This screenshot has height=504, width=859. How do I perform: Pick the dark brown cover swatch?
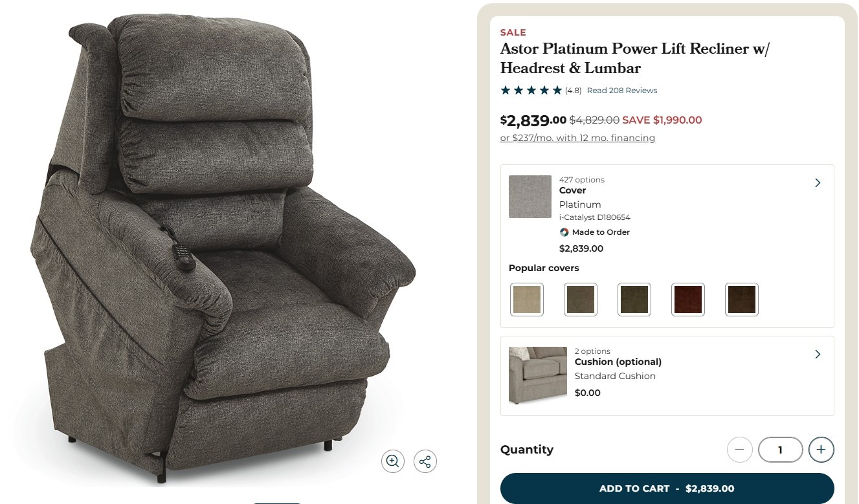click(742, 300)
